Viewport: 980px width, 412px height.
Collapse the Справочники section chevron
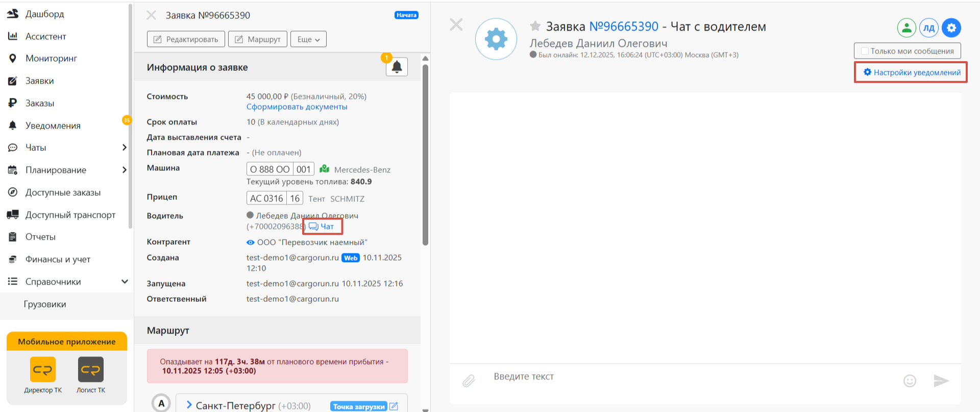tap(125, 281)
